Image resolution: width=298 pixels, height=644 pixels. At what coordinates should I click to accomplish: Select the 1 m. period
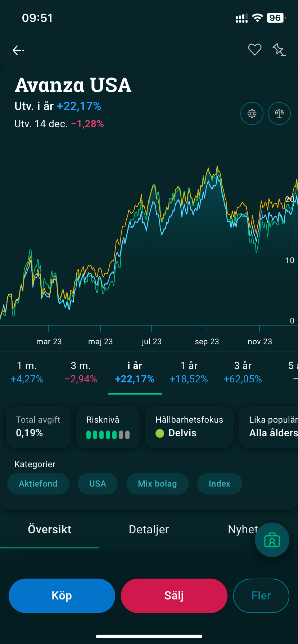click(x=27, y=372)
